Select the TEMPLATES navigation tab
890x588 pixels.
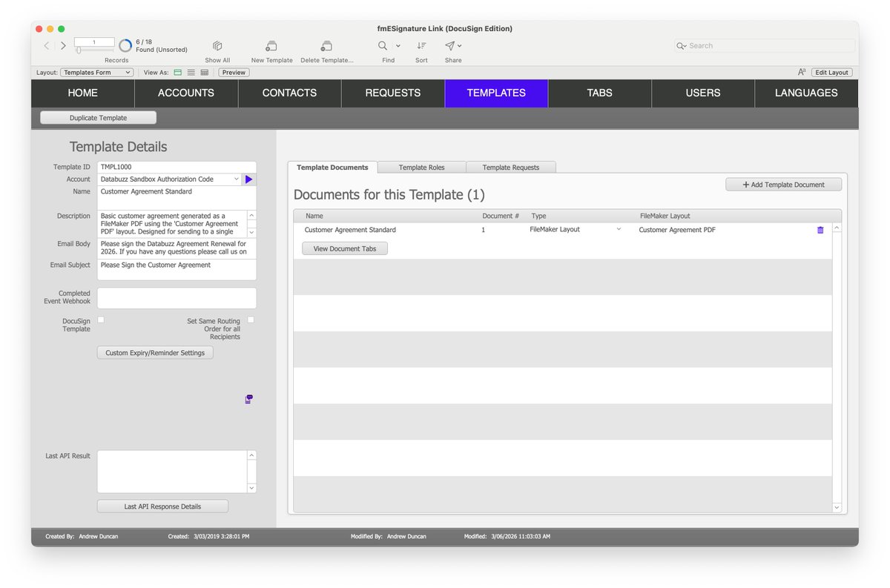496,93
